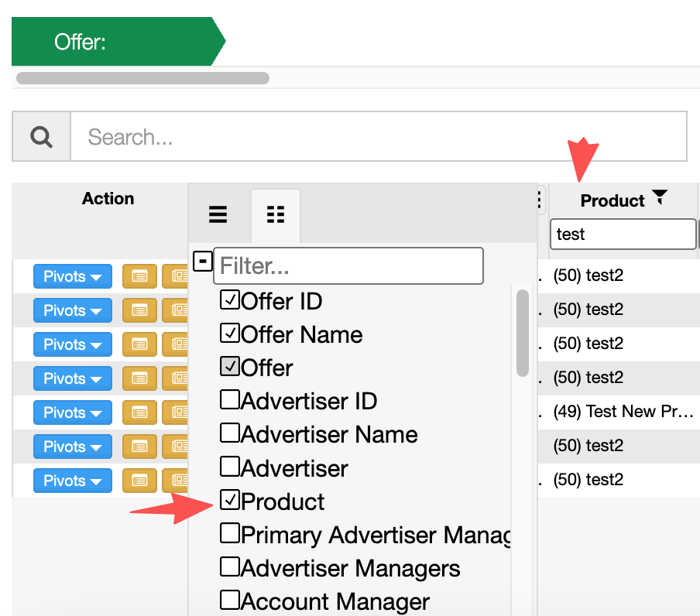The width and height of the screenshot is (700, 616).
Task: Focus the column Filter... input
Action: click(348, 266)
